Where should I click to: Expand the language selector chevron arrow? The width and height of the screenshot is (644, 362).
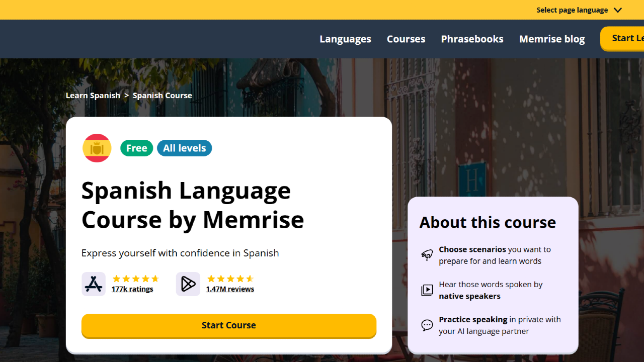coord(617,10)
